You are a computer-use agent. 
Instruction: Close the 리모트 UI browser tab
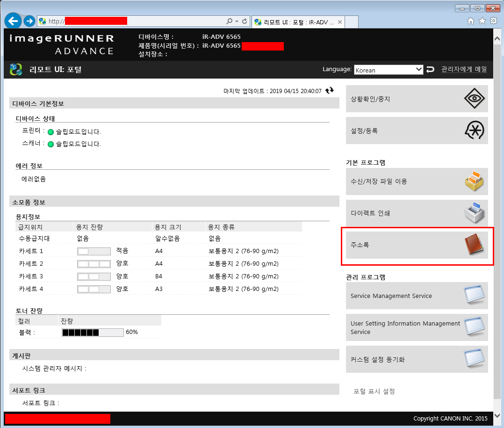340,22
